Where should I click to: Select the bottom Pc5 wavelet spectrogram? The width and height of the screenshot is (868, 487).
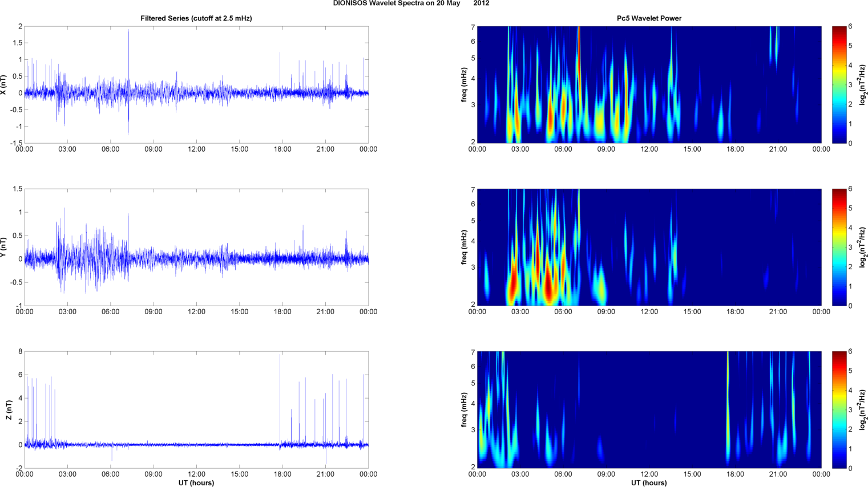click(649, 410)
